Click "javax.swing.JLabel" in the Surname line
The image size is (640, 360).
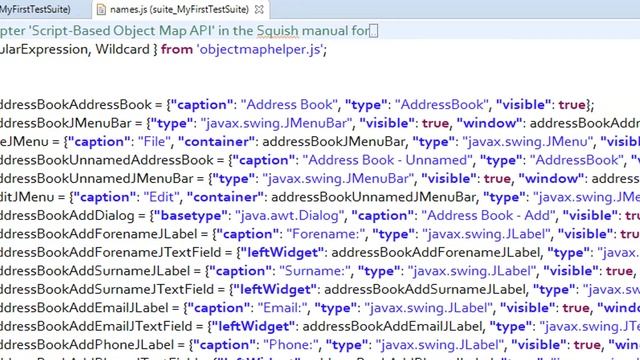click(472, 271)
